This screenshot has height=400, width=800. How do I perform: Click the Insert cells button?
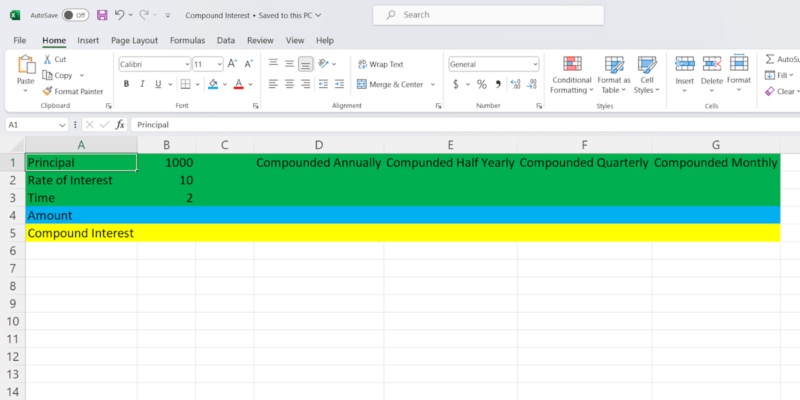click(685, 74)
